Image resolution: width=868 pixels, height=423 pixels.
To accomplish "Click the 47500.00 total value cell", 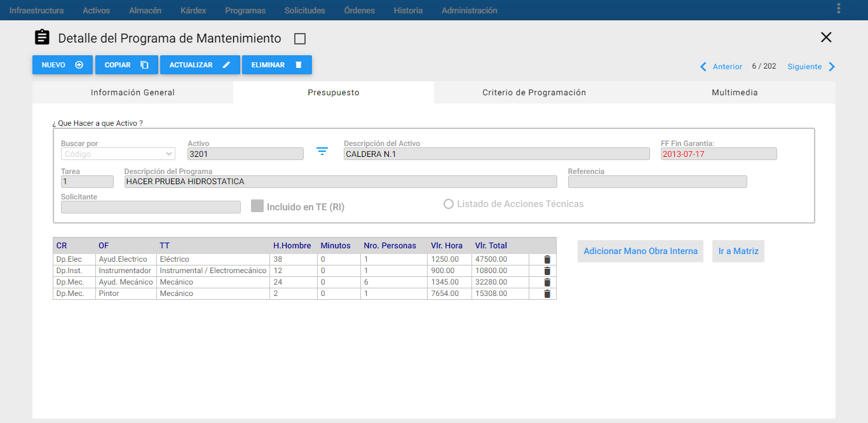I will tap(501, 259).
